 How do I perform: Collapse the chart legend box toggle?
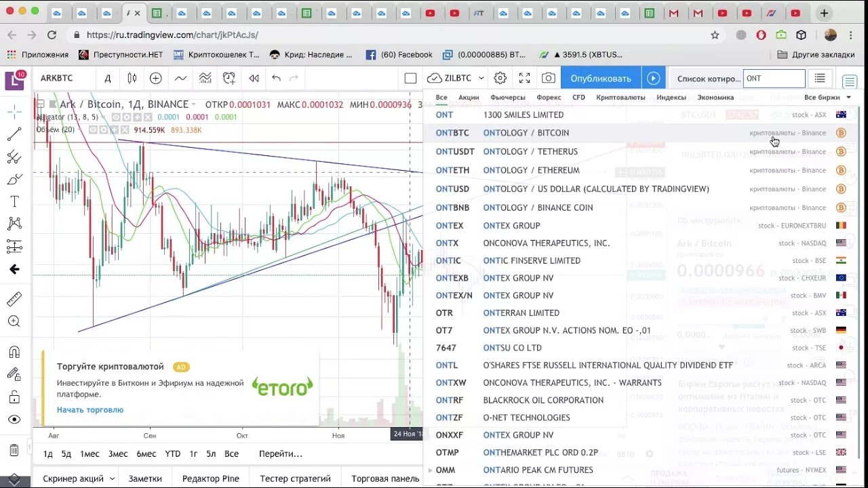coord(41,104)
